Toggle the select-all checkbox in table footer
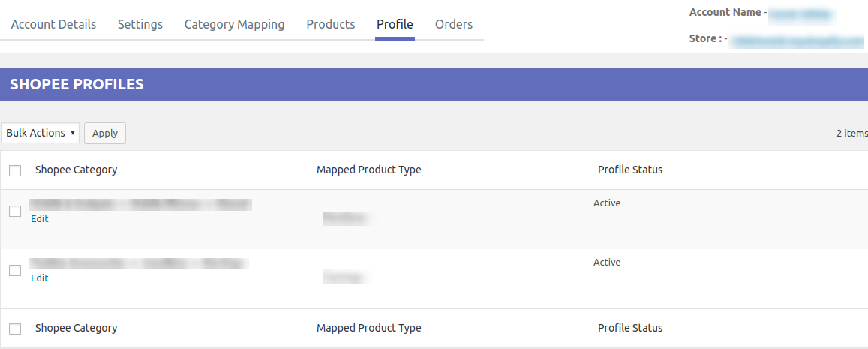This screenshot has height=349, width=868. [x=15, y=329]
